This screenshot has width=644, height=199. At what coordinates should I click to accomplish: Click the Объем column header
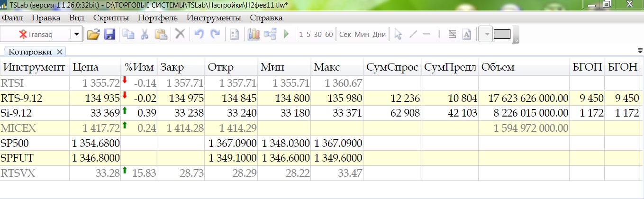524,67
